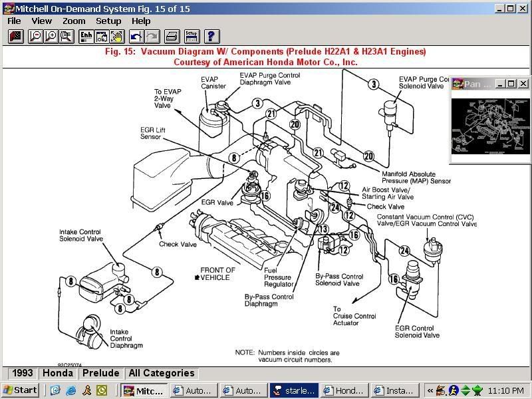The image size is (532, 399).
Task: Click the Pan window title bar icon
Action: [x=458, y=84]
